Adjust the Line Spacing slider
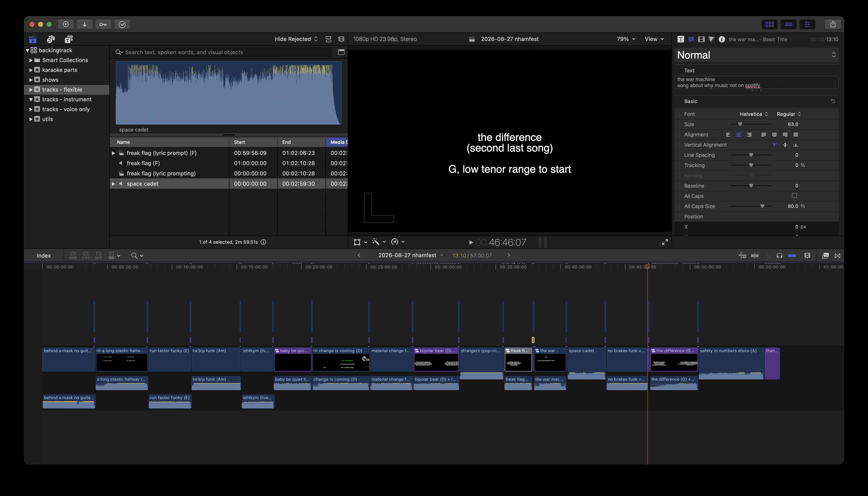Image resolution: width=868 pixels, height=496 pixels. click(x=751, y=155)
